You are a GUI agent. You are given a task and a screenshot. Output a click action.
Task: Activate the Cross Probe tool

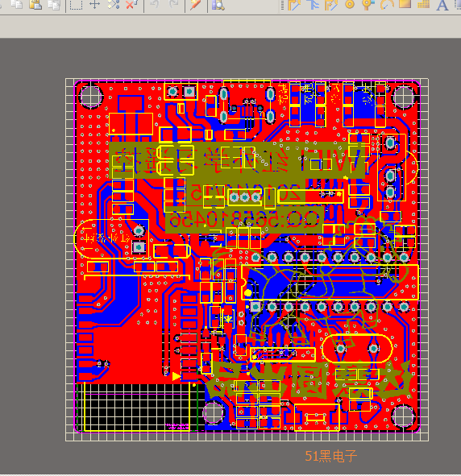(196, 5)
